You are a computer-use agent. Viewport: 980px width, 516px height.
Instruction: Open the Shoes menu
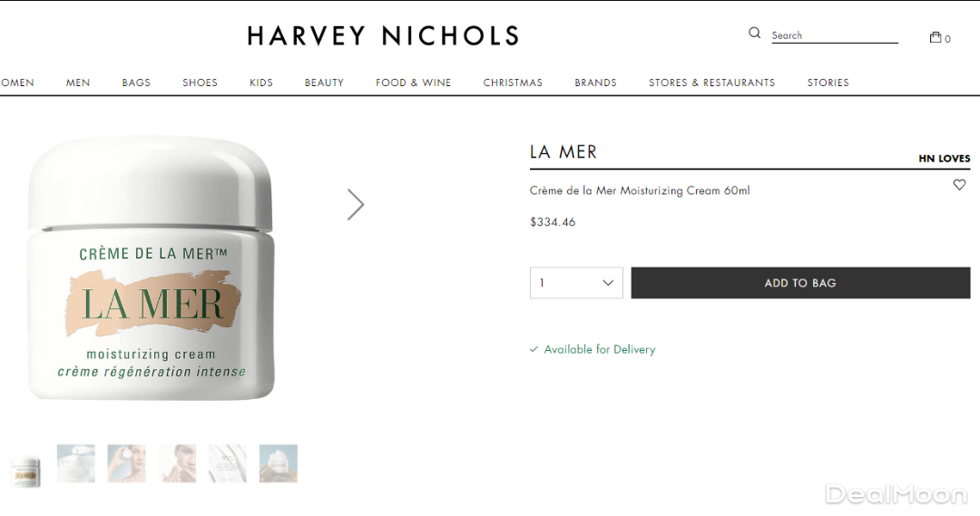coord(200,83)
